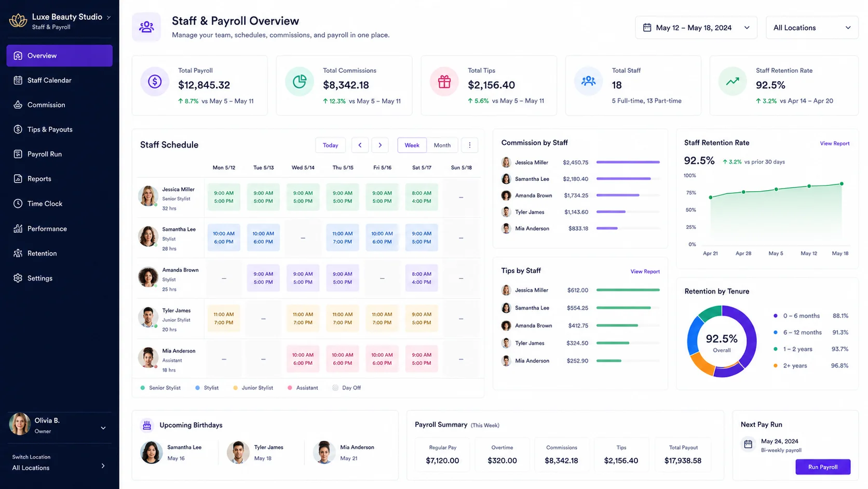Click the Tips & Payouts dollar icon
This screenshot has height=489, width=868.
pyautogui.click(x=18, y=129)
